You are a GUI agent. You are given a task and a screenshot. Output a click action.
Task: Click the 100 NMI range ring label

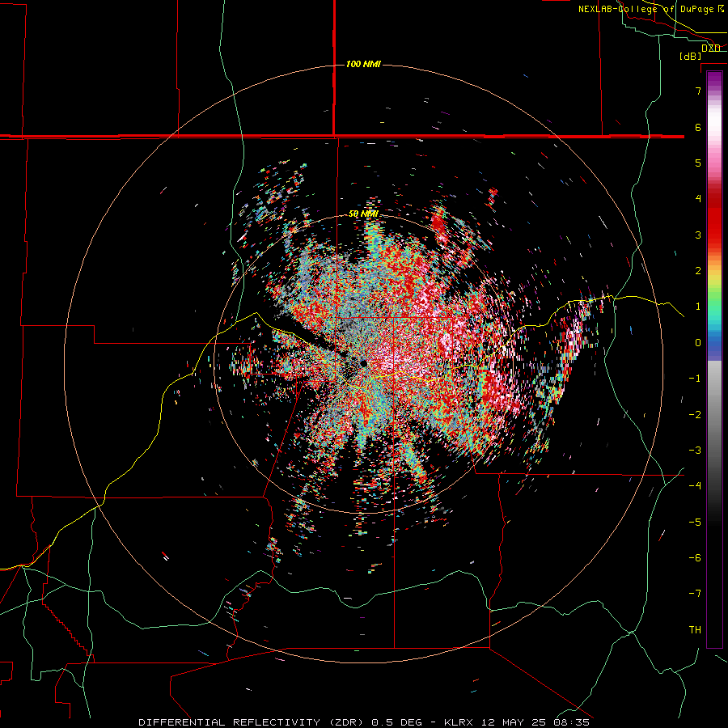pos(363,64)
